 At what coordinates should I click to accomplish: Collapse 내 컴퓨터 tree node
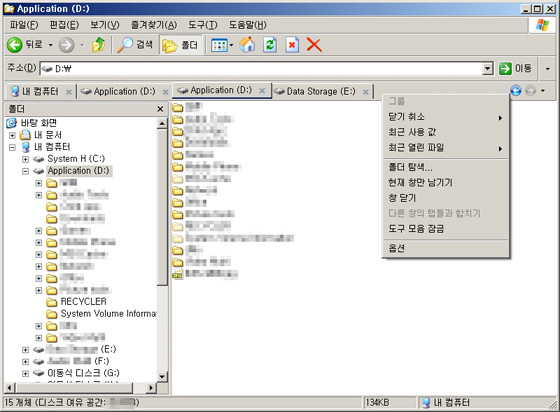point(12,147)
